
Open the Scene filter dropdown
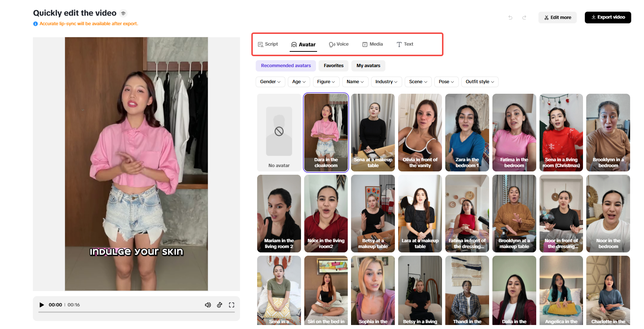coord(418,82)
